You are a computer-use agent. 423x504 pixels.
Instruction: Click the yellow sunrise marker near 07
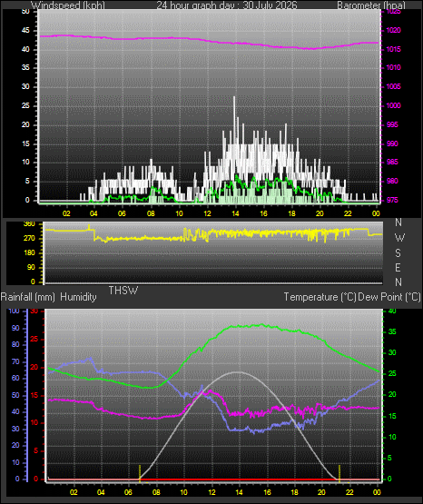click(x=140, y=473)
